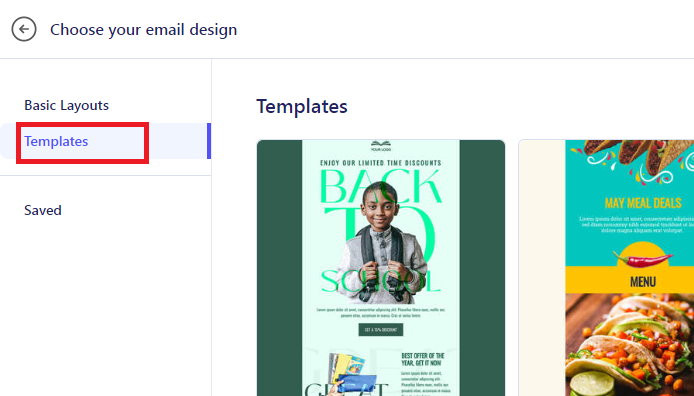
Task: Choose the May Meal Deals template
Action: click(x=606, y=268)
